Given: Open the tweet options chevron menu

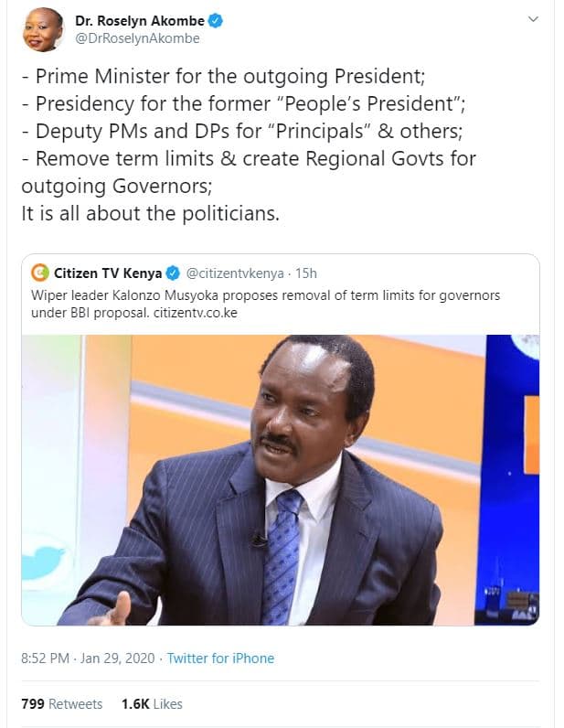Looking at the screenshot, I should pyautogui.click(x=534, y=19).
